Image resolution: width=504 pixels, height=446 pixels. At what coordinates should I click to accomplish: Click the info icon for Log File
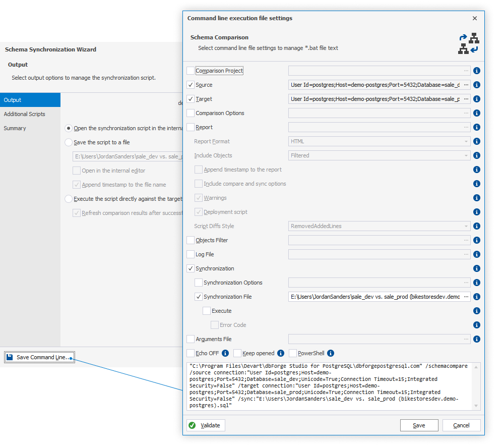pos(477,254)
